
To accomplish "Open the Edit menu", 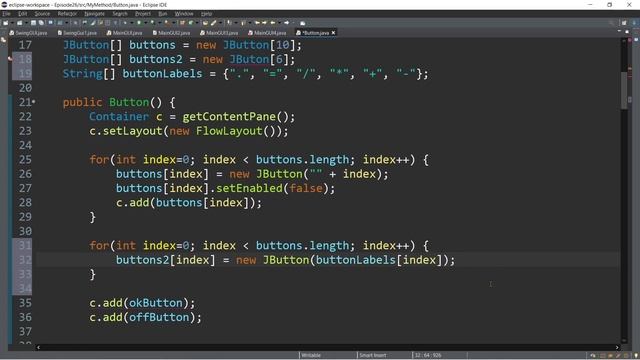I will (22, 13).
